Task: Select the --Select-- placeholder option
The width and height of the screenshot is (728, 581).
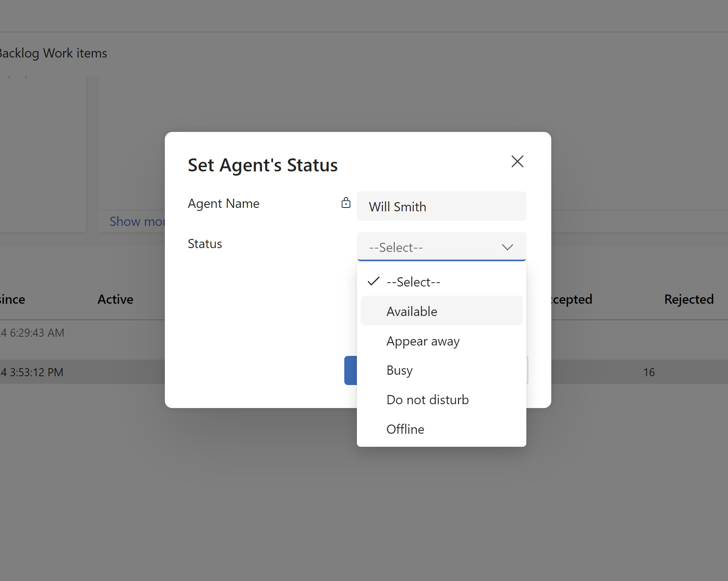Action: point(441,281)
